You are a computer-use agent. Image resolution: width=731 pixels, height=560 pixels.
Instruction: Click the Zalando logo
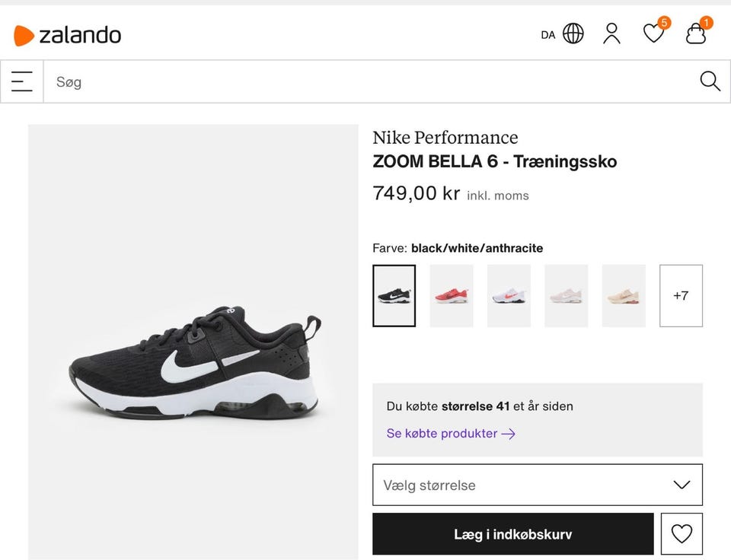[68, 35]
